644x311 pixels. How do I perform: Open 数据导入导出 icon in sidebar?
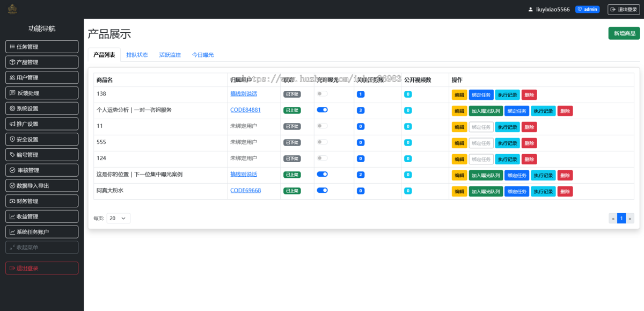pos(12,186)
